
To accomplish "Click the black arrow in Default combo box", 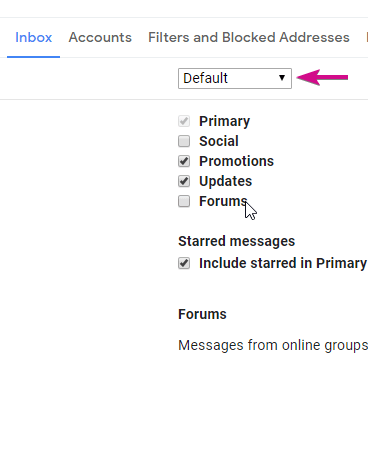I will 282,78.
